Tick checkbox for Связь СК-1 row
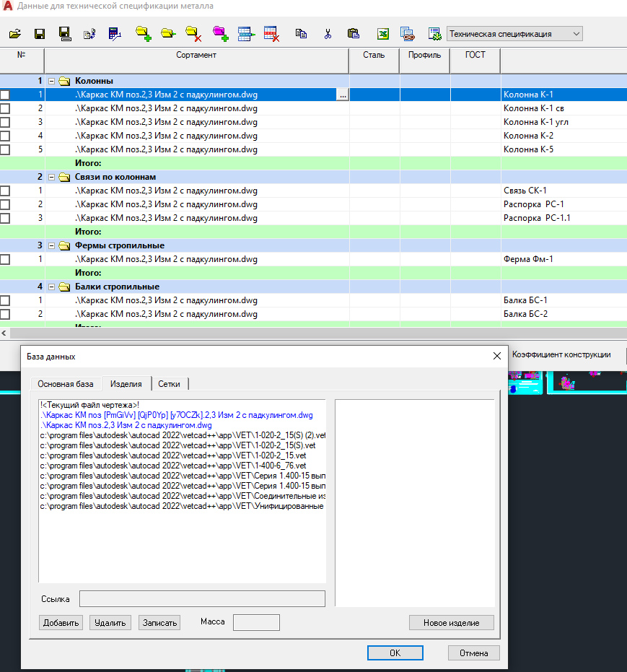Viewport: 627px width, 672px height. [5, 191]
